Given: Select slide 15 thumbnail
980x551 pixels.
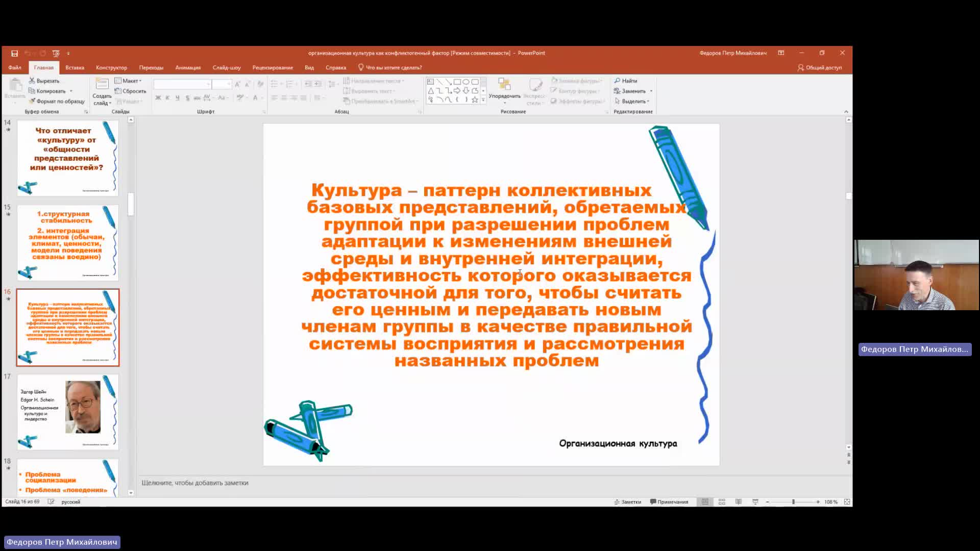Looking at the screenshot, I should tap(68, 242).
